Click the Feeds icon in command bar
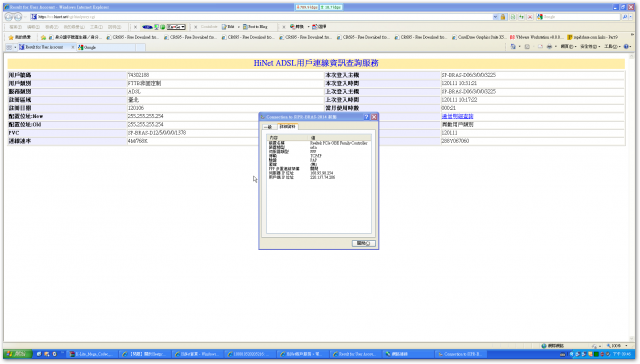Screen dimensions: 640x364 (x=527, y=47)
